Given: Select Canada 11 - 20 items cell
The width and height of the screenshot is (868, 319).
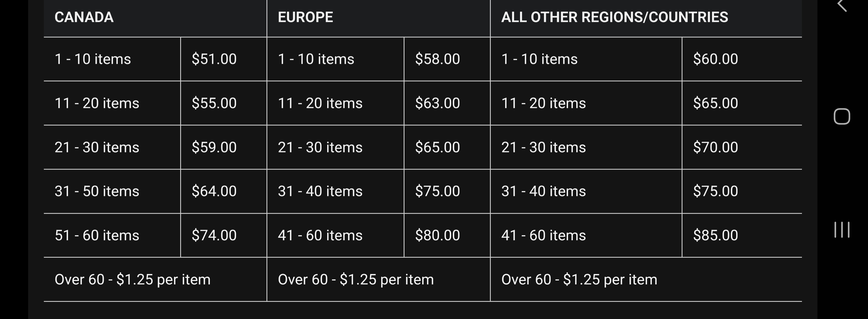Looking at the screenshot, I should (112, 103).
